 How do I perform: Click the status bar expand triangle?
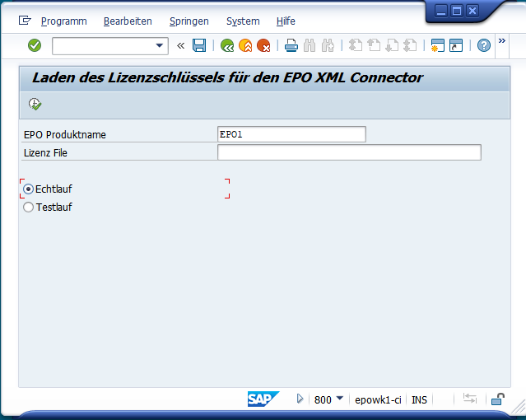coord(300,399)
